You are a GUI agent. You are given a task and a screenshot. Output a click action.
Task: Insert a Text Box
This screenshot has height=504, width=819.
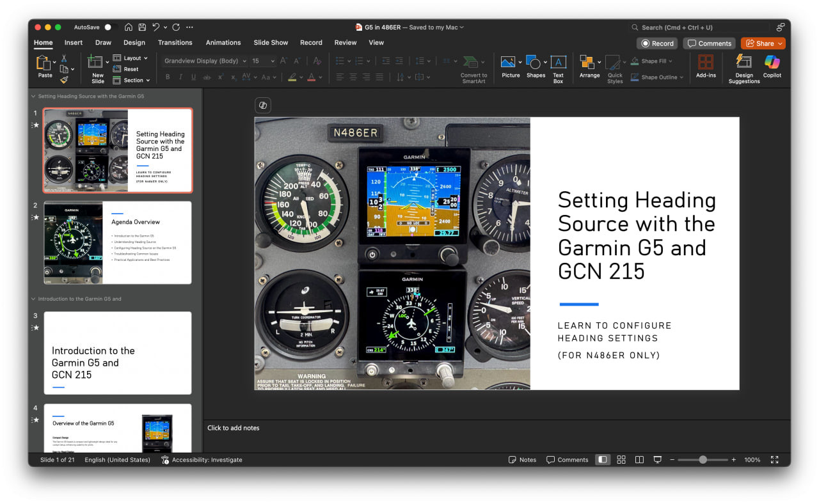558,69
